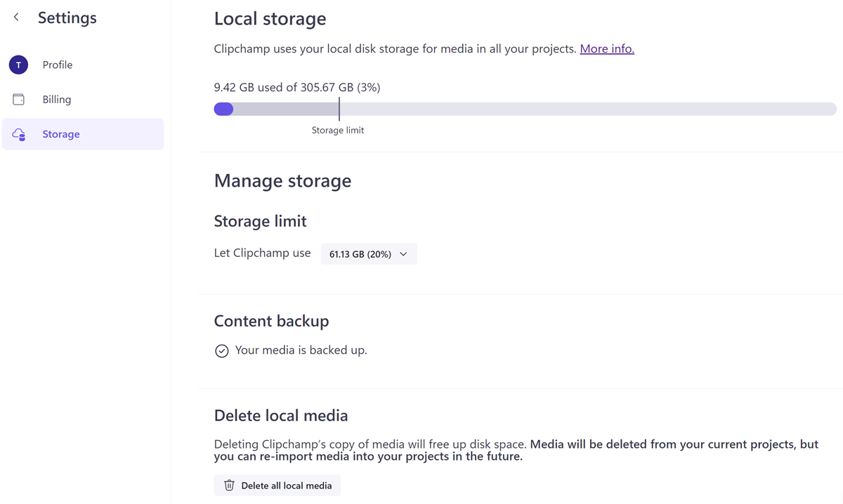Click the trash icon in Delete button
Image resolution: width=843 pixels, height=504 pixels.
(229, 485)
